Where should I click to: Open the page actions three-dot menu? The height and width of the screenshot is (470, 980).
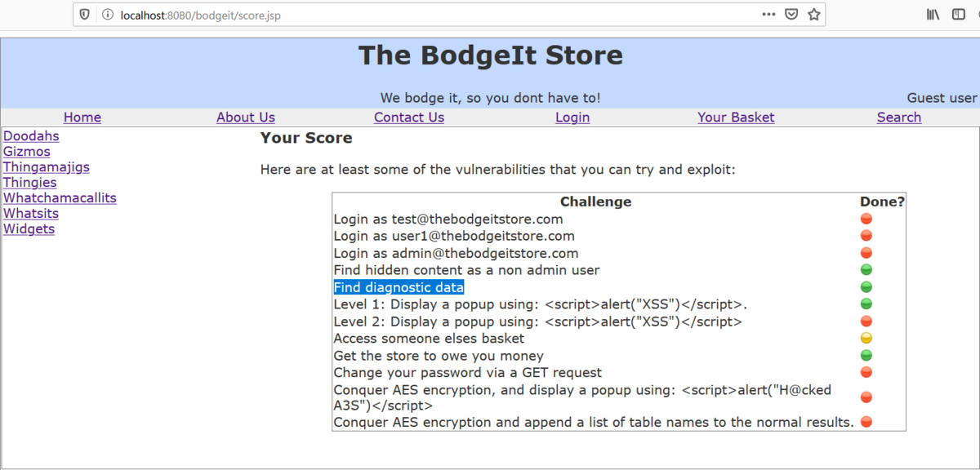tap(769, 15)
